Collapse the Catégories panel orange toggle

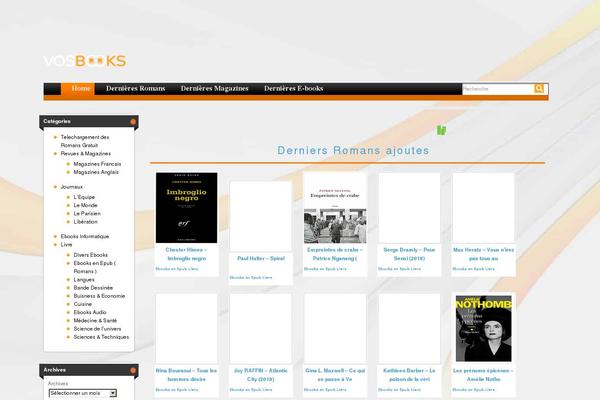pos(133,122)
